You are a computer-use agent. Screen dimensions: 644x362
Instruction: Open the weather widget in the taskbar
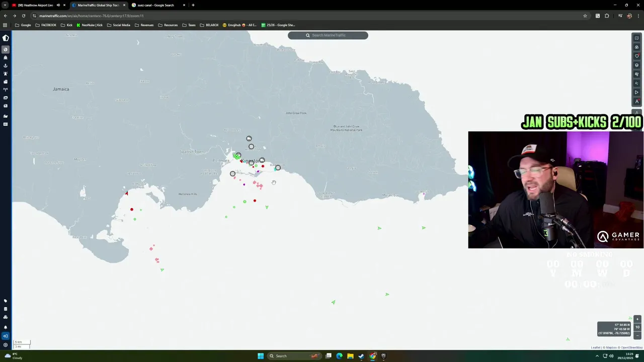(14, 356)
